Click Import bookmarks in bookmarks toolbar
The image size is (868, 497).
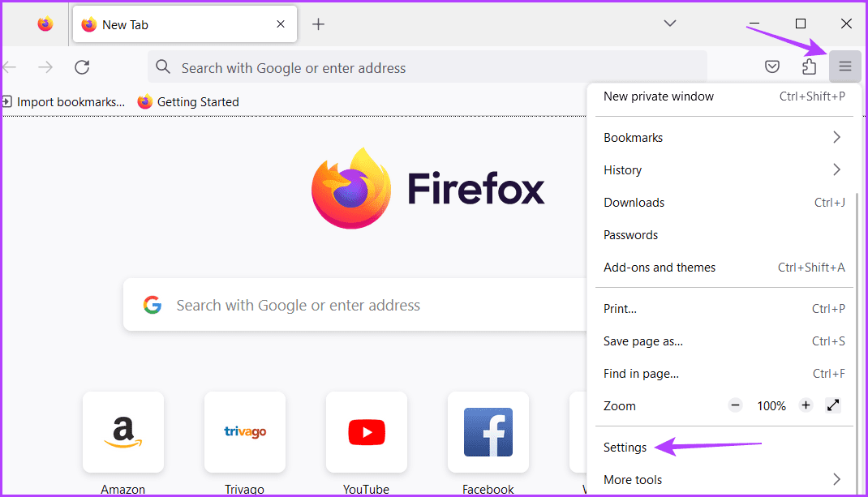click(x=64, y=102)
